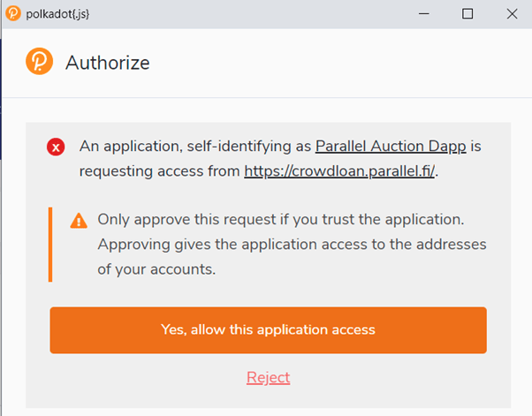Click the polkadot{.js} window title text
This screenshot has height=416, width=532.
tap(57, 13)
